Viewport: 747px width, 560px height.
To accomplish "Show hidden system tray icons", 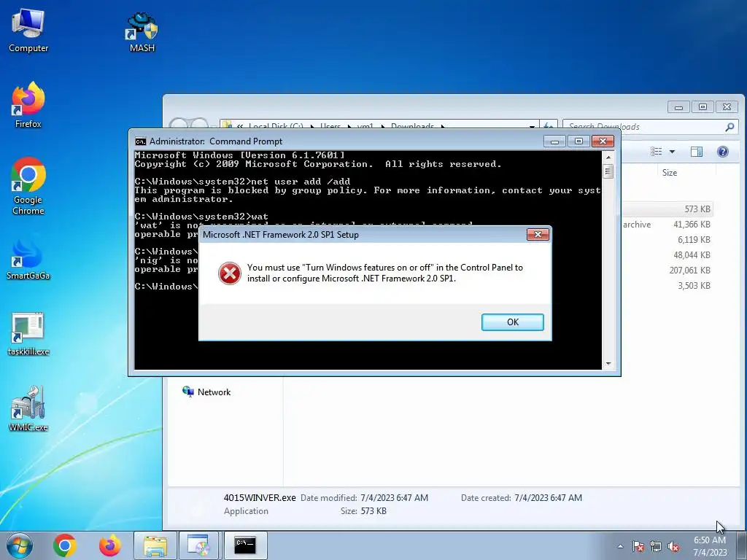I will pyautogui.click(x=620, y=546).
